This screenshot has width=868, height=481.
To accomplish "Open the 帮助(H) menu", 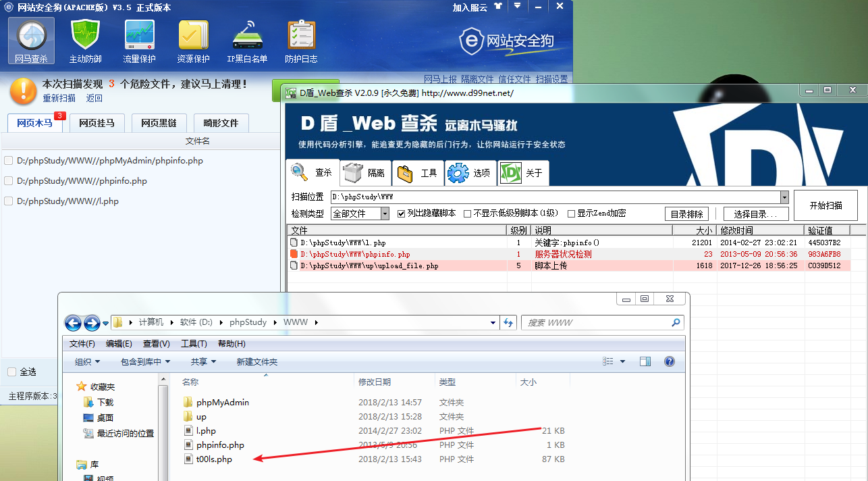I will click(x=232, y=344).
